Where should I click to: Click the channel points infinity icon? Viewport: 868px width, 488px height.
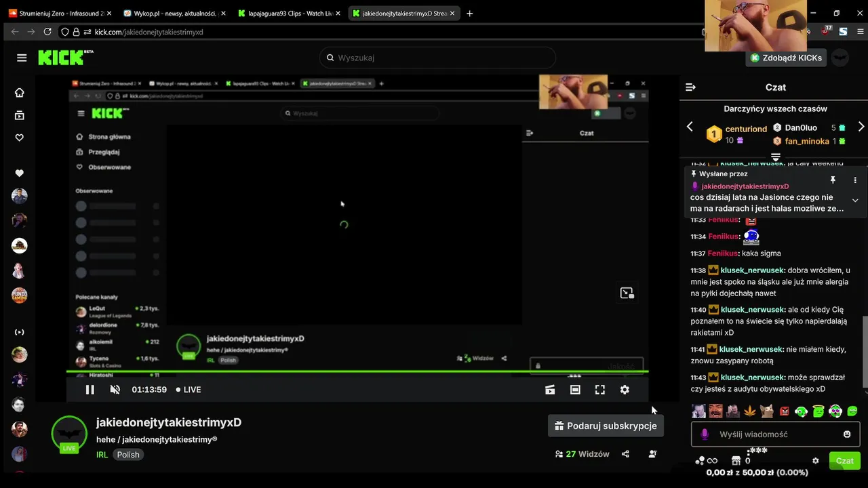pos(712,461)
